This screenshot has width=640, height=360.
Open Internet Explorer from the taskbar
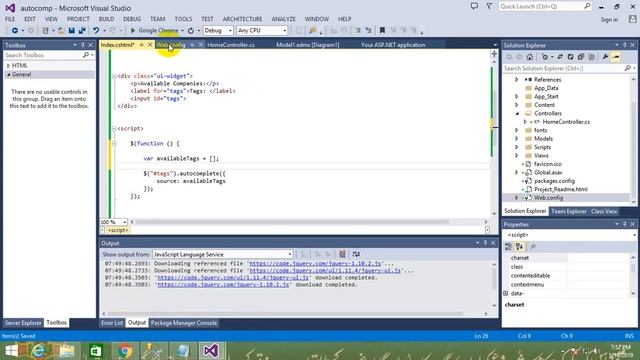[38, 351]
